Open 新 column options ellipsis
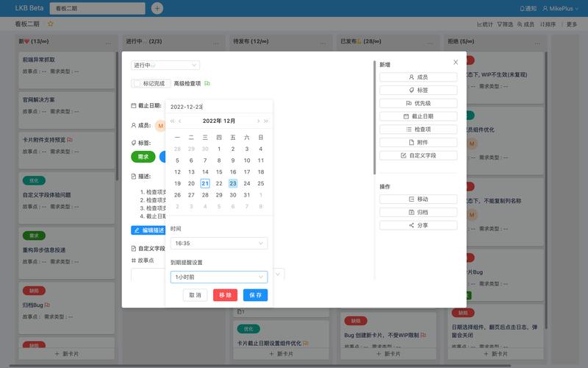The height and width of the screenshot is (368, 588). [108, 43]
